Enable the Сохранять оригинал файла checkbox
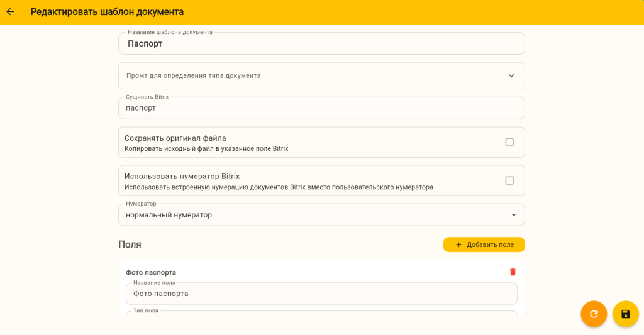 point(509,142)
